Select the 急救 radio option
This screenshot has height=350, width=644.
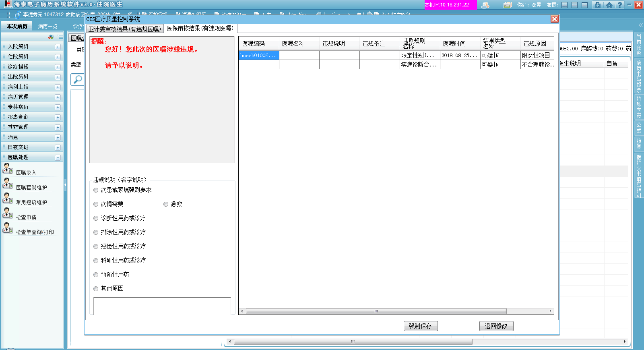(x=166, y=204)
